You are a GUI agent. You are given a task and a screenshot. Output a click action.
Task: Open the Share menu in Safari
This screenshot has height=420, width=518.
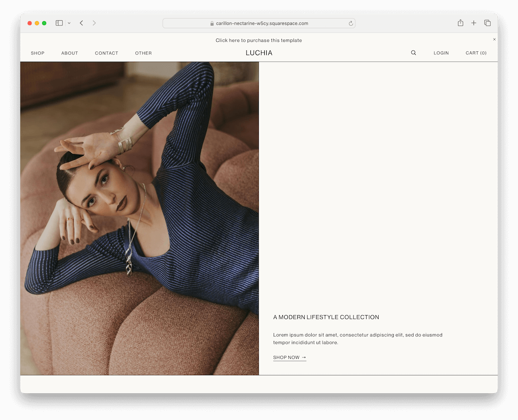460,23
